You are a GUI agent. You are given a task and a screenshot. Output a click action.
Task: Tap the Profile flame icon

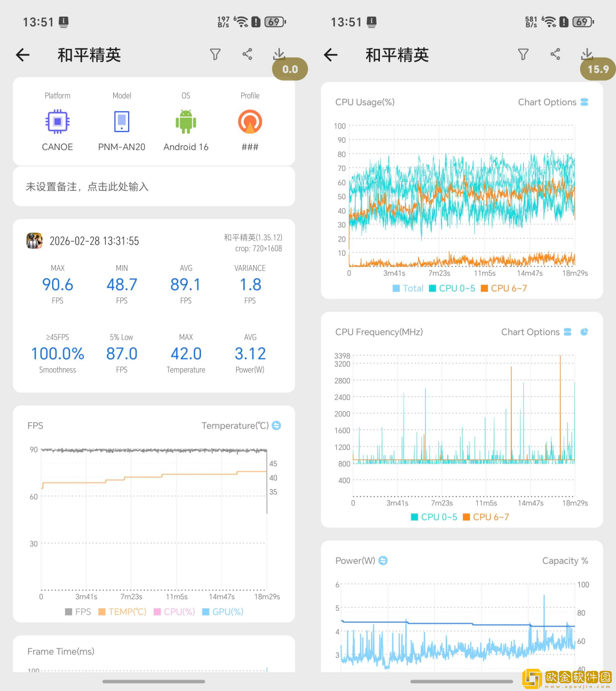pos(250,121)
